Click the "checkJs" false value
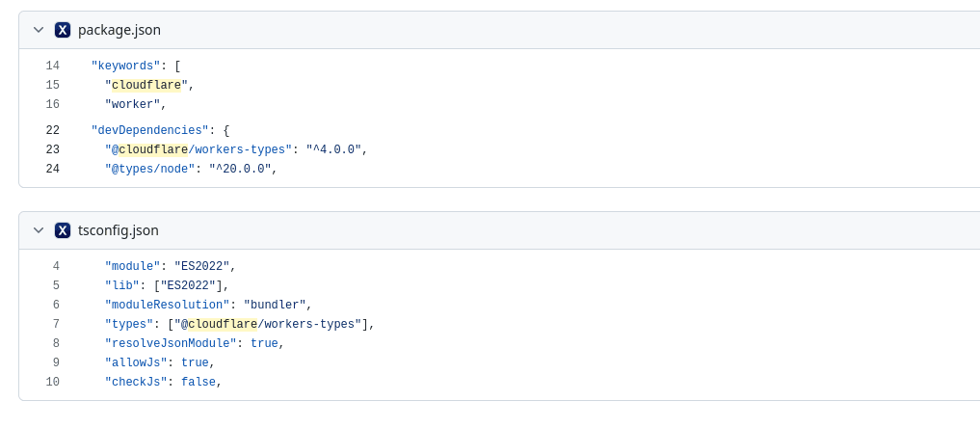Screen dimensions: 980x428 [x=199, y=382]
